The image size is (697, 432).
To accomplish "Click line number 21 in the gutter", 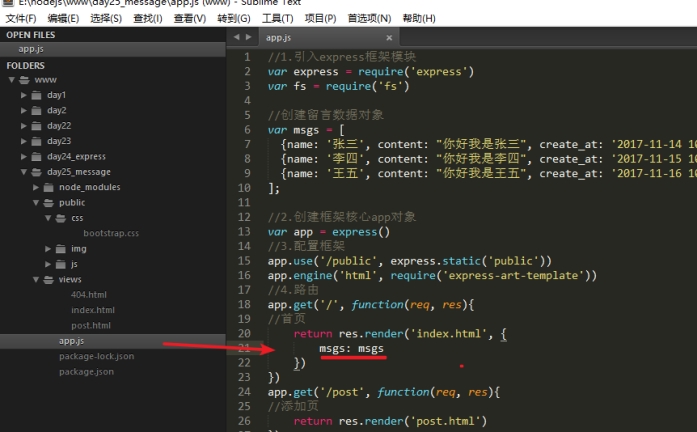I will coord(244,348).
